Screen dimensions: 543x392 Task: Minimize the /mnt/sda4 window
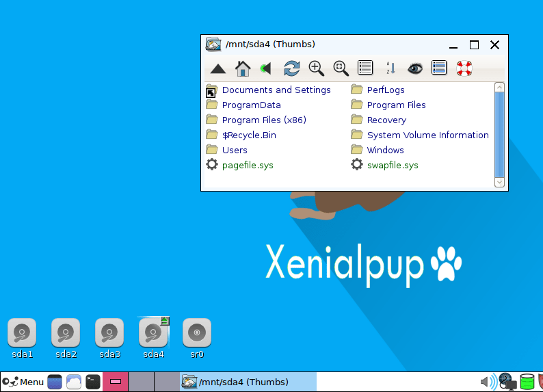(x=453, y=45)
